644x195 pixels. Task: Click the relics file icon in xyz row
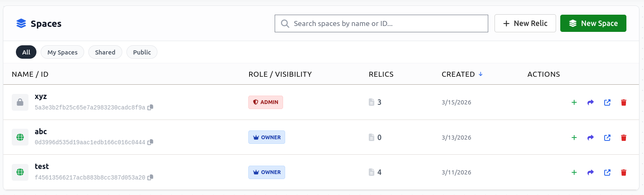coord(371,102)
